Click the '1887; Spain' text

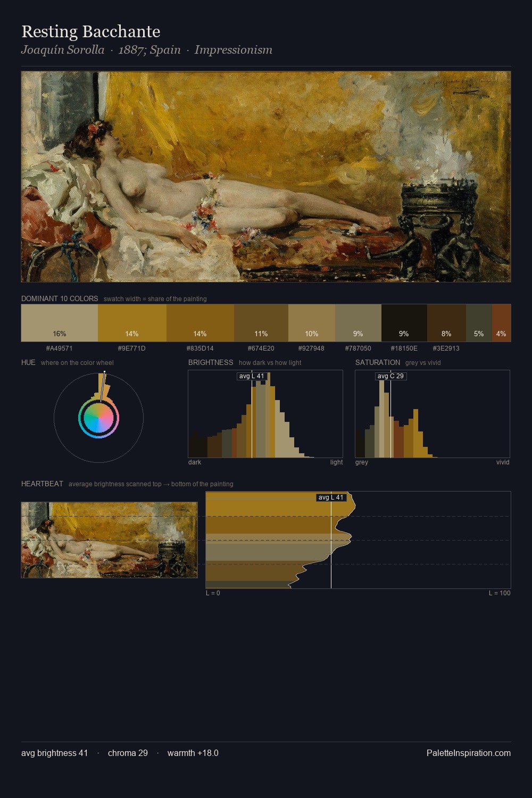click(x=149, y=50)
